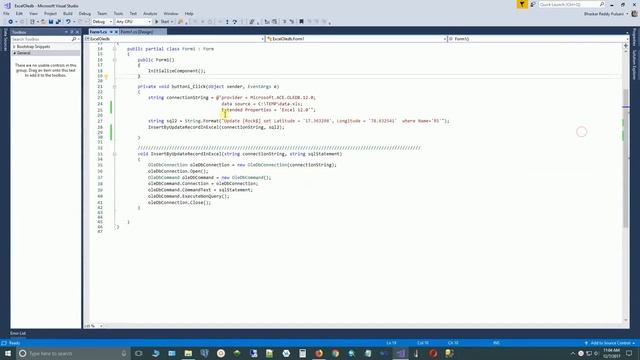This screenshot has width=640, height=360.
Task: Expand the Bootstrap Snippets toolbox group
Action: coord(14,47)
